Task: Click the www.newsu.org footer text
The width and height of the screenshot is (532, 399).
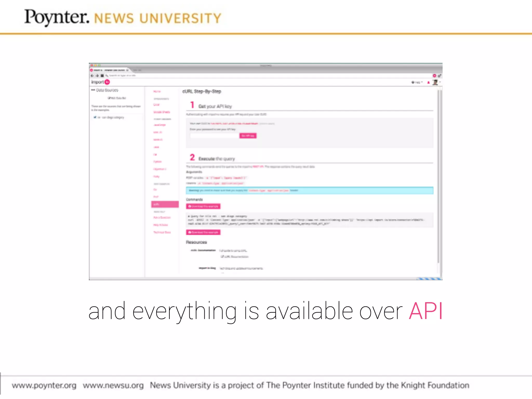Action: 113,385
